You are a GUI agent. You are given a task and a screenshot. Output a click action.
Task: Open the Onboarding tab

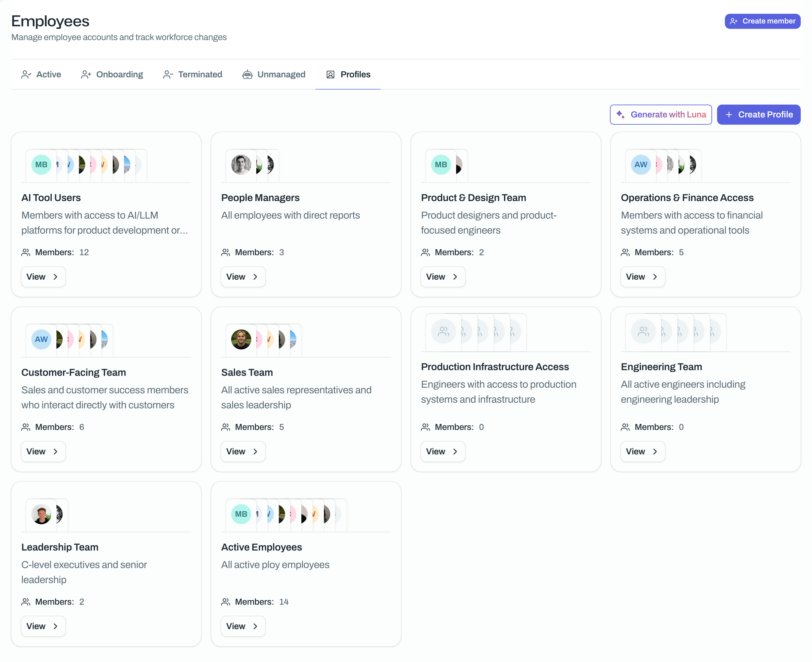[x=112, y=74]
